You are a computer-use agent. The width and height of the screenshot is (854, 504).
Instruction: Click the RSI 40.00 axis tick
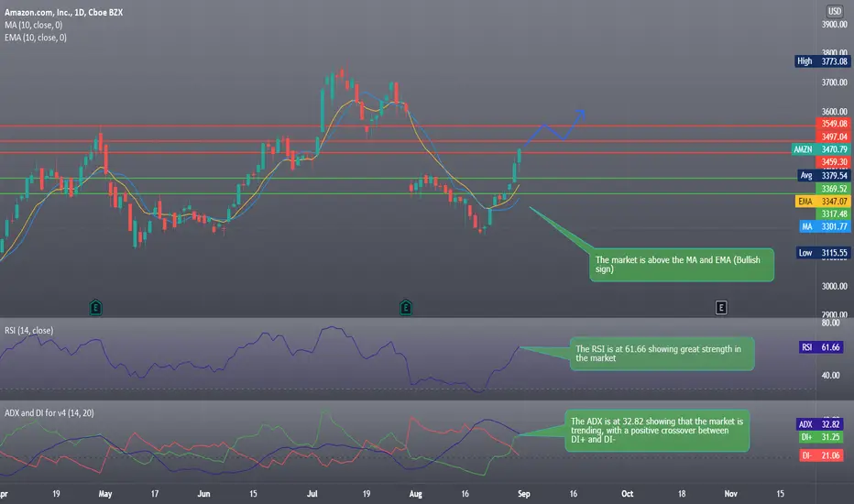pos(830,376)
